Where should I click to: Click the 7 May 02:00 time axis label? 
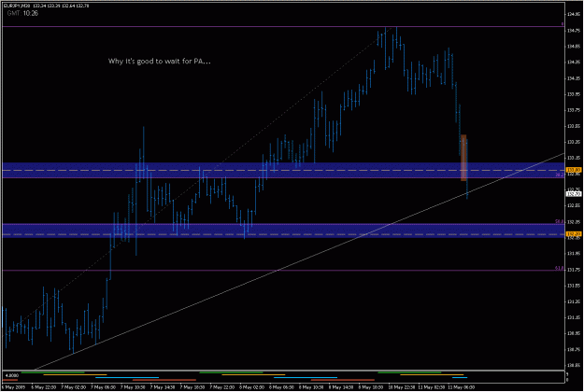[74, 387]
